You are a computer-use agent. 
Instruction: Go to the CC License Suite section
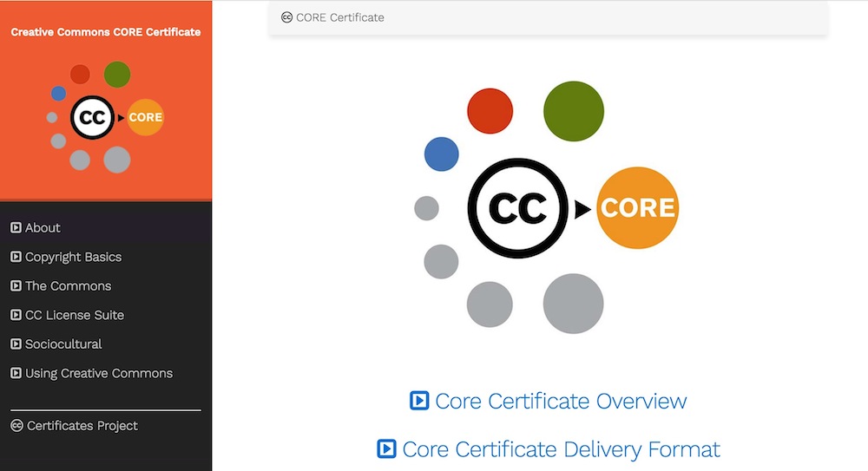coord(75,316)
